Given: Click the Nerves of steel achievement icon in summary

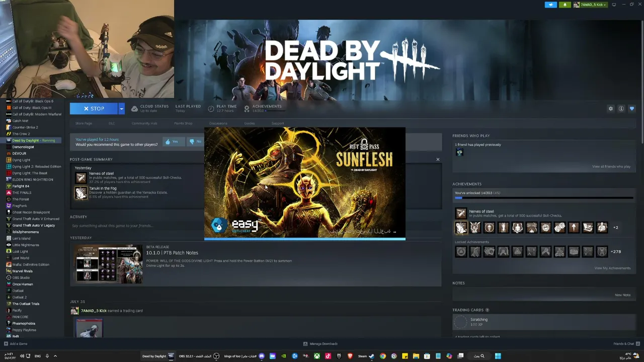Looking at the screenshot, I should (x=81, y=177).
